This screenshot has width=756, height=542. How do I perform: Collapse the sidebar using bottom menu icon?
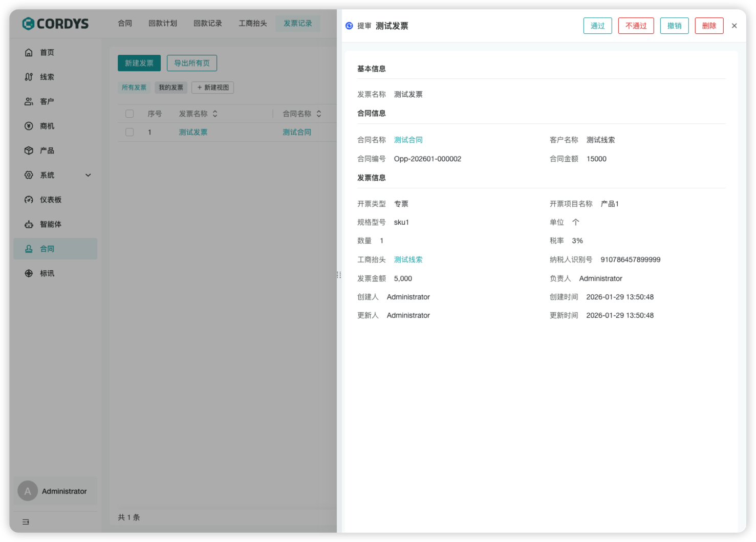click(26, 522)
